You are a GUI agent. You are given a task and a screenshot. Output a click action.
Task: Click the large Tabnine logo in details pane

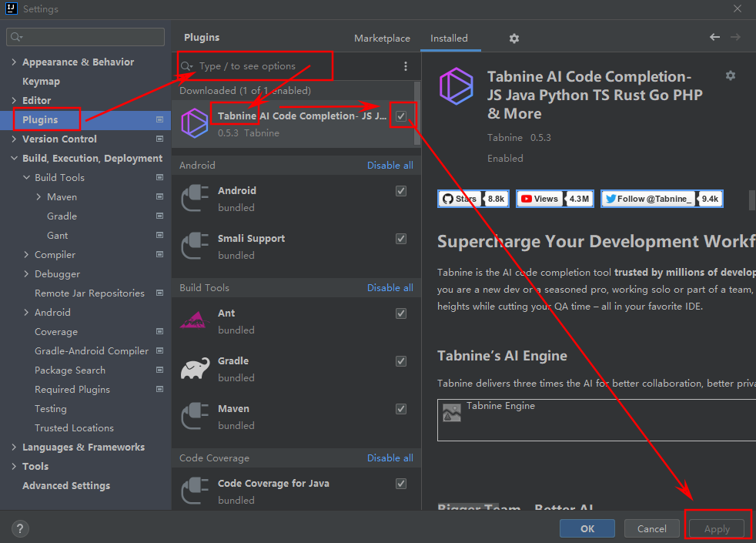456,86
